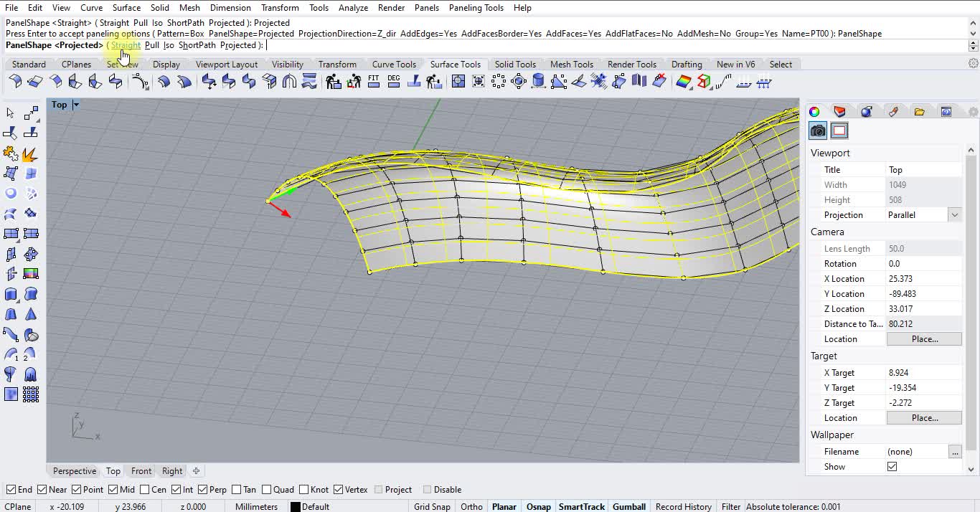980x512 pixels.
Task: Click the Target Location Place button
Action: (924, 418)
